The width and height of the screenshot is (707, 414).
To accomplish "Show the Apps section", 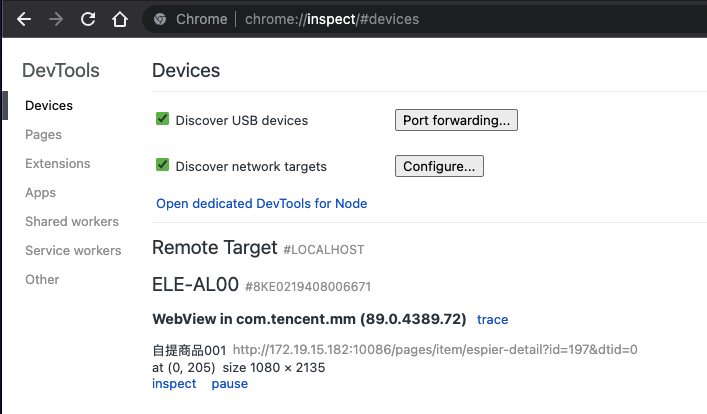I will [x=40, y=192].
